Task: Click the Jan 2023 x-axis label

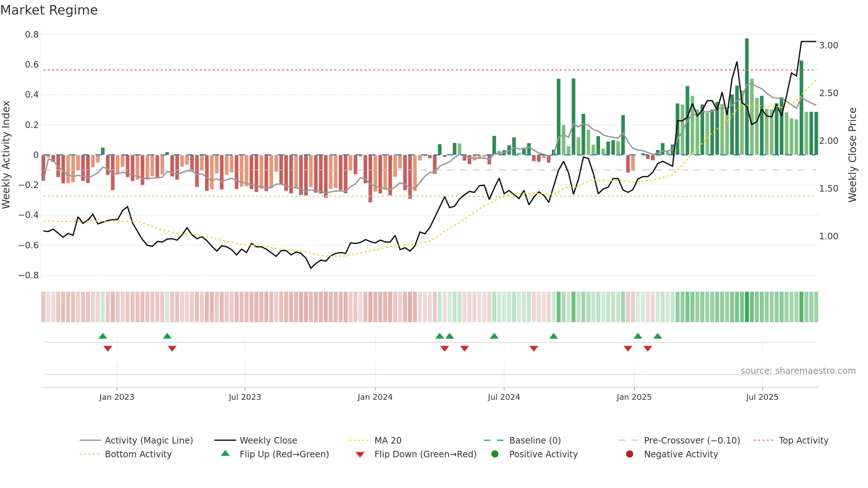Action: [116, 397]
